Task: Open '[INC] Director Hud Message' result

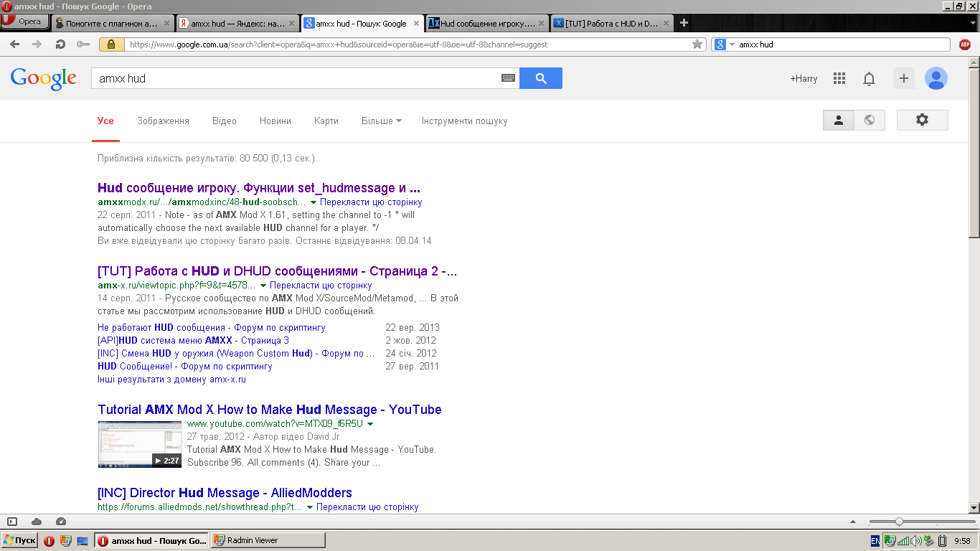Action: (x=225, y=493)
